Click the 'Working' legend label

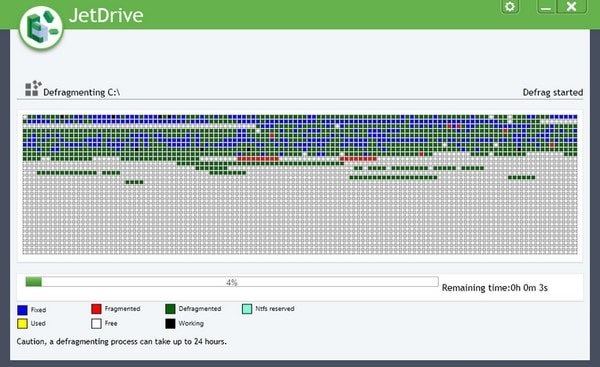pyautogui.click(x=191, y=324)
